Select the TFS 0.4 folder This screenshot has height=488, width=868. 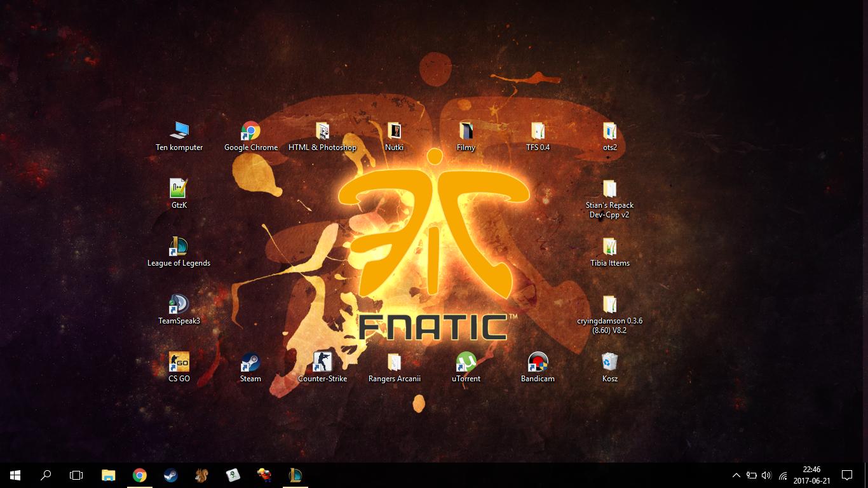pos(538,137)
